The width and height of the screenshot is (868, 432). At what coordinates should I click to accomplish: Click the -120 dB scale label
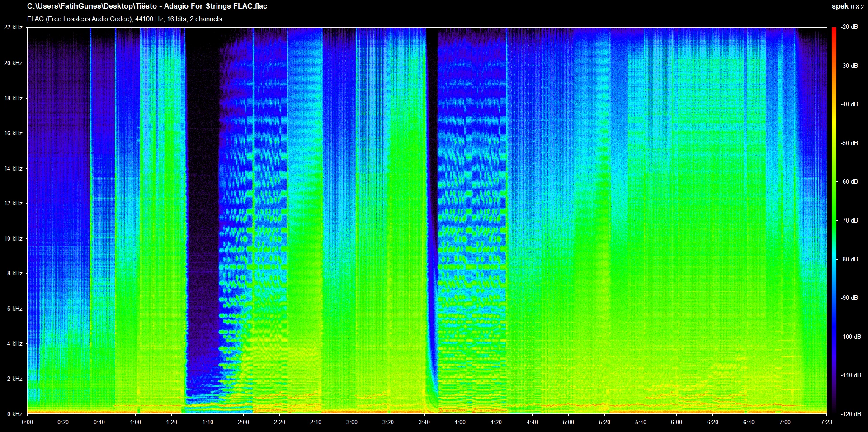pyautogui.click(x=851, y=414)
